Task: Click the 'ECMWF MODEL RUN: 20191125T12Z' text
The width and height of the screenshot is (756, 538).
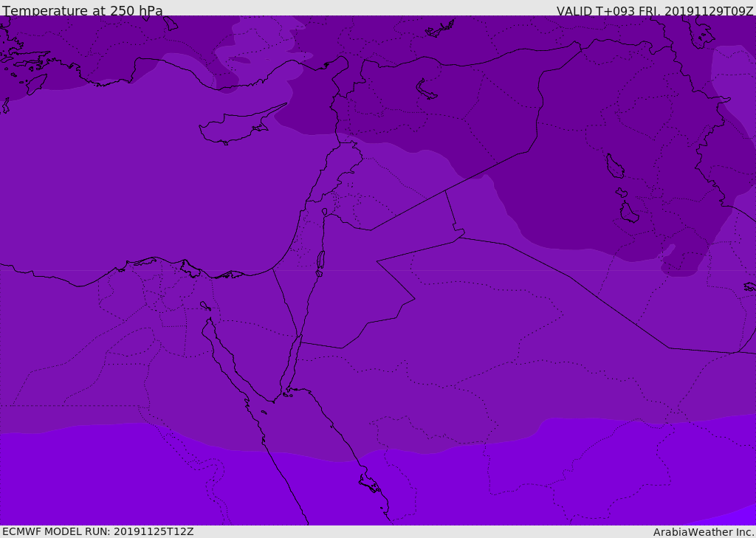Action: click(x=98, y=531)
